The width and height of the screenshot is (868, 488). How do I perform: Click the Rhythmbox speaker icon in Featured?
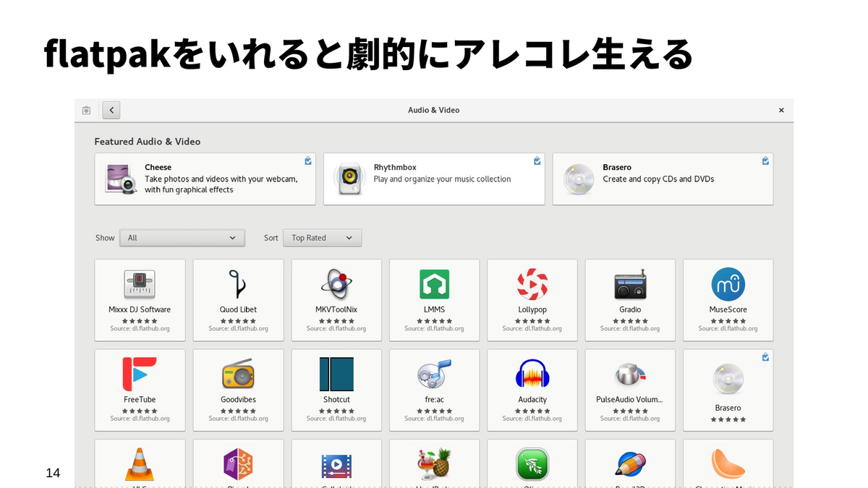(x=350, y=179)
